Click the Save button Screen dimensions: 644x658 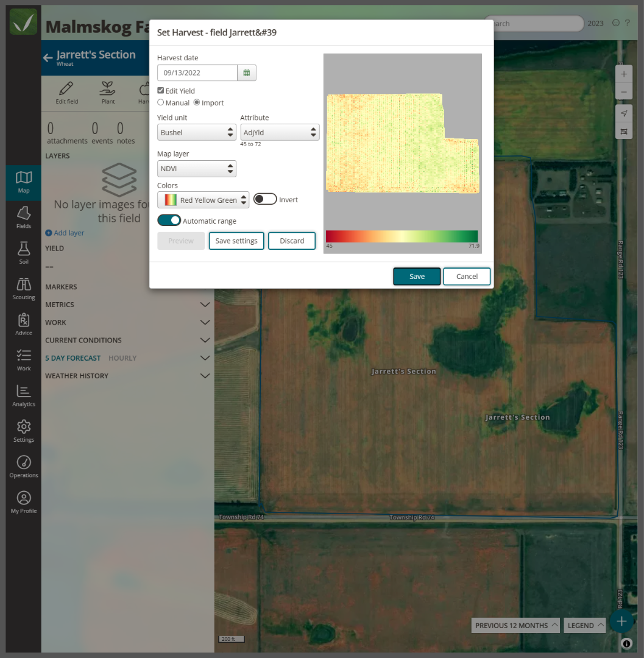coord(417,276)
